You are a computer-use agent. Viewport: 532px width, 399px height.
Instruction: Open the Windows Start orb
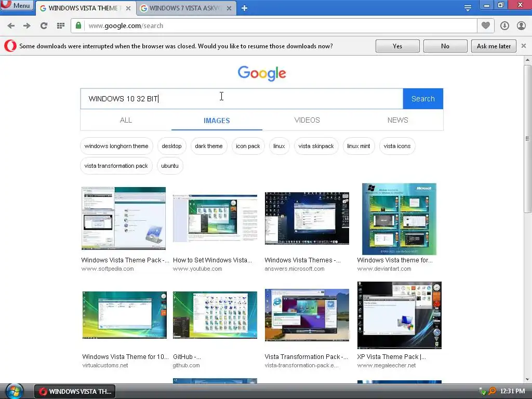click(x=14, y=391)
